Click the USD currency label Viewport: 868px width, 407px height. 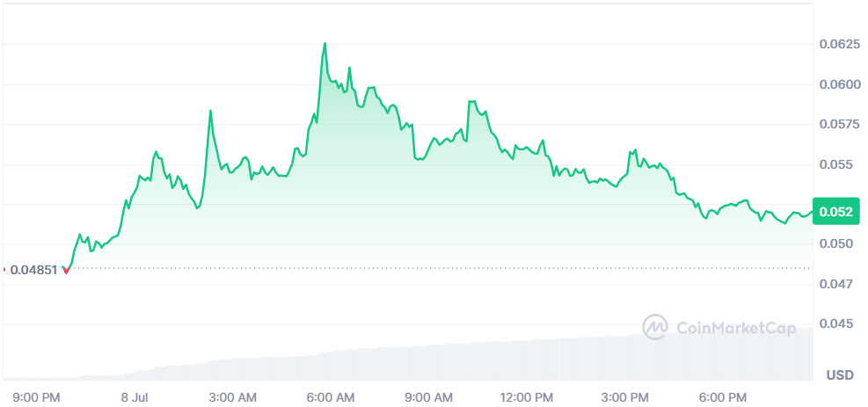(x=840, y=375)
